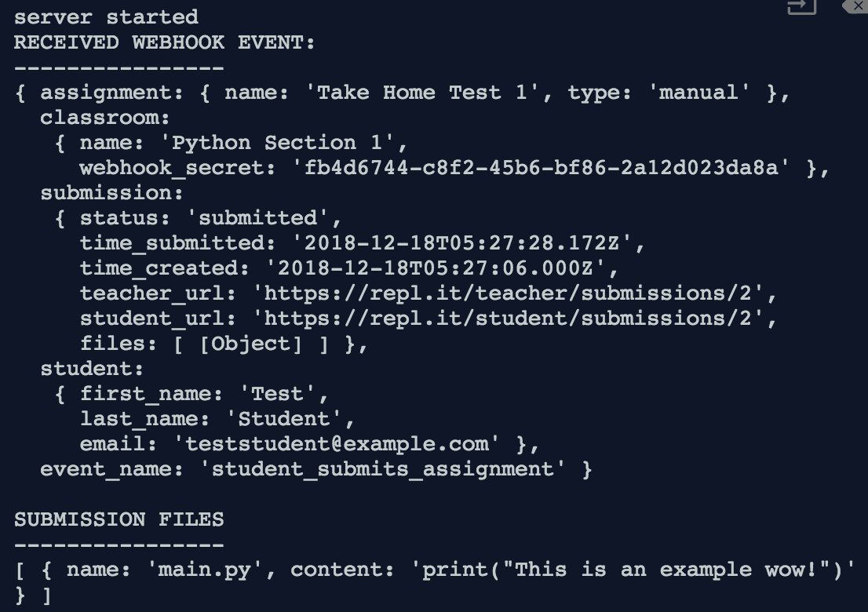Click the webhook_secret value string
The image size is (868, 612).
(542, 168)
